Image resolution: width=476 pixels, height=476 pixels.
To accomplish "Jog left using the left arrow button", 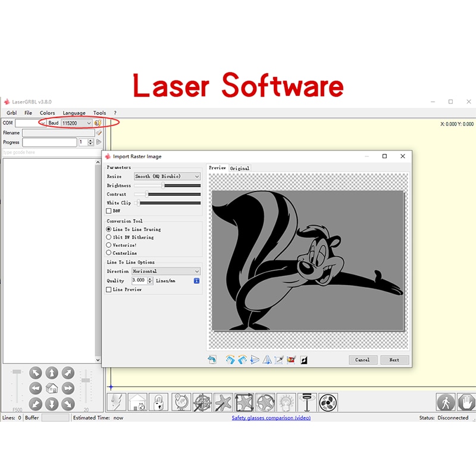I will (x=36, y=389).
